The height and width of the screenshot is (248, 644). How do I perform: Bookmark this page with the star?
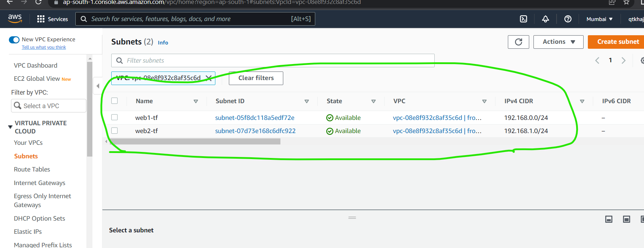click(627, 2)
